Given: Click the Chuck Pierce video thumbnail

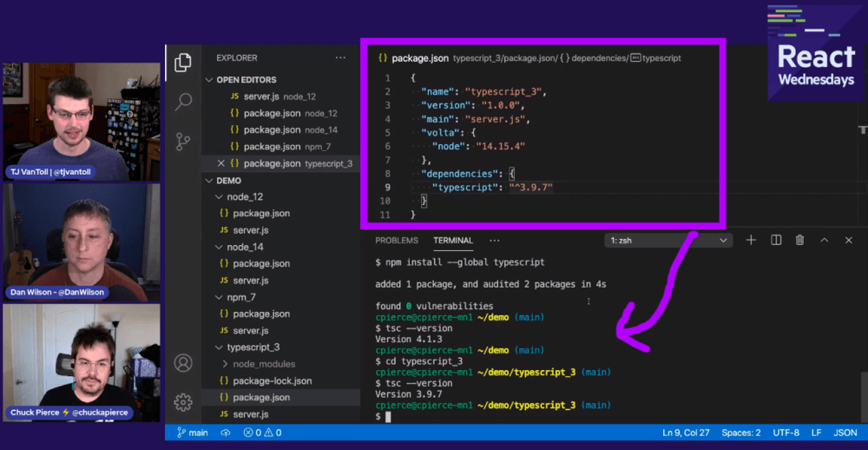Looking at the screenshot, I should 82,363.
